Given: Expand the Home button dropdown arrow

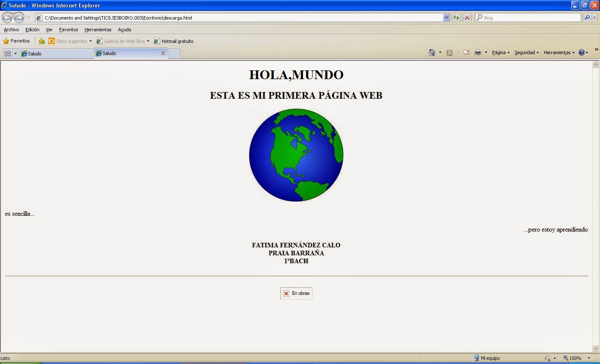Looking at the screenshot, I should 440,52.
